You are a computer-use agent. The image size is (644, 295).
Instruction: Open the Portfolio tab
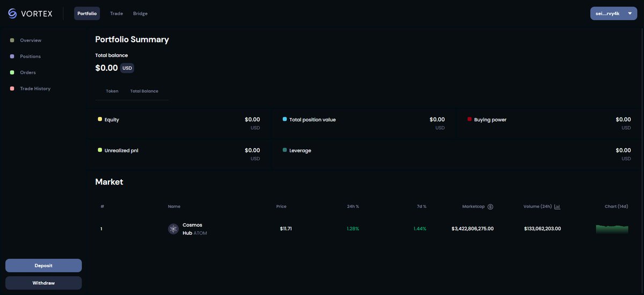[x=87, y=13]
